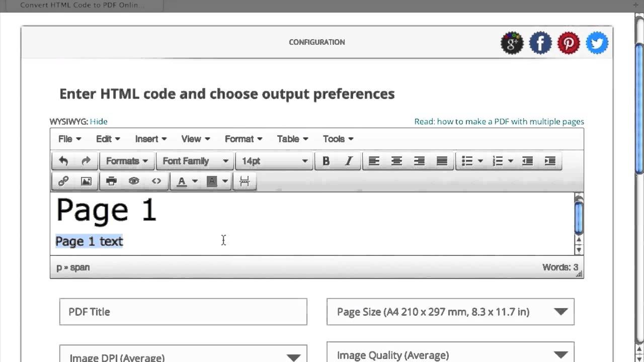The image size is (644, 362).
Task: Share on Pinterest
Action: tap(569, 43)
